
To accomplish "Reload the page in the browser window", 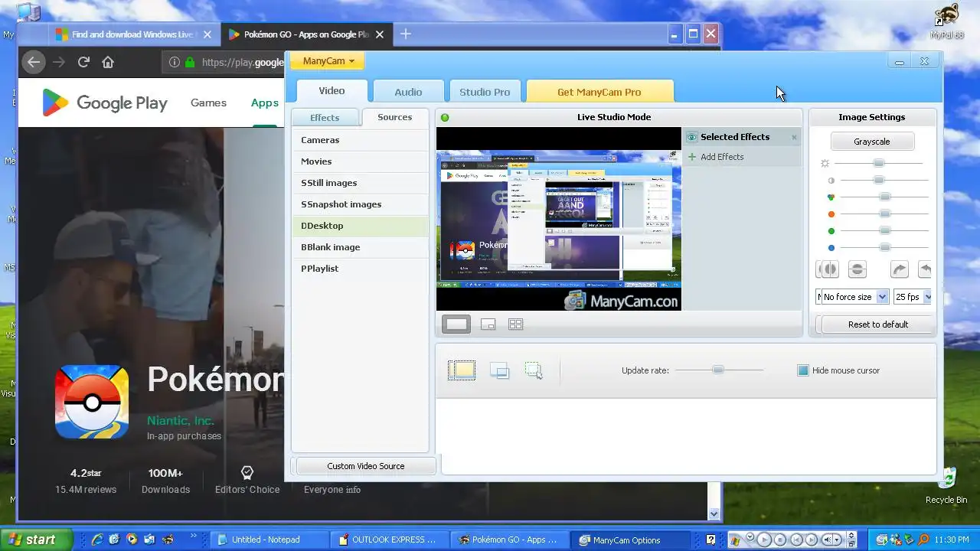I will [83, 62].
